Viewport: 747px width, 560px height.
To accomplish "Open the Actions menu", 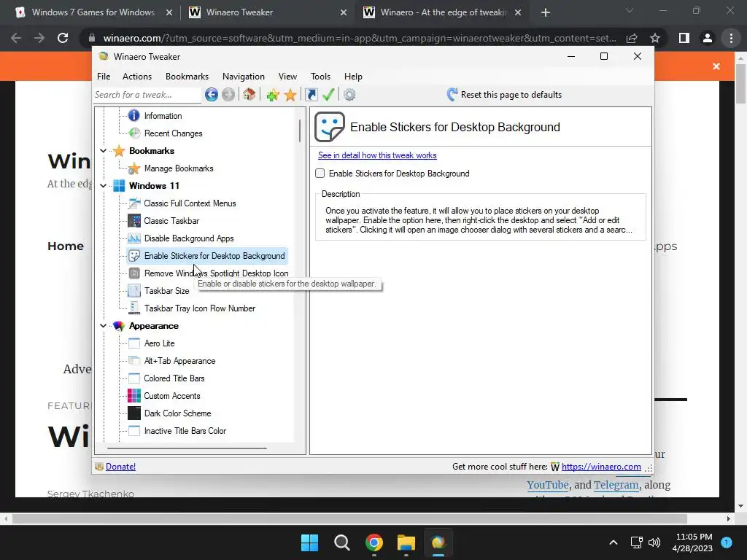I will [136, 76].
